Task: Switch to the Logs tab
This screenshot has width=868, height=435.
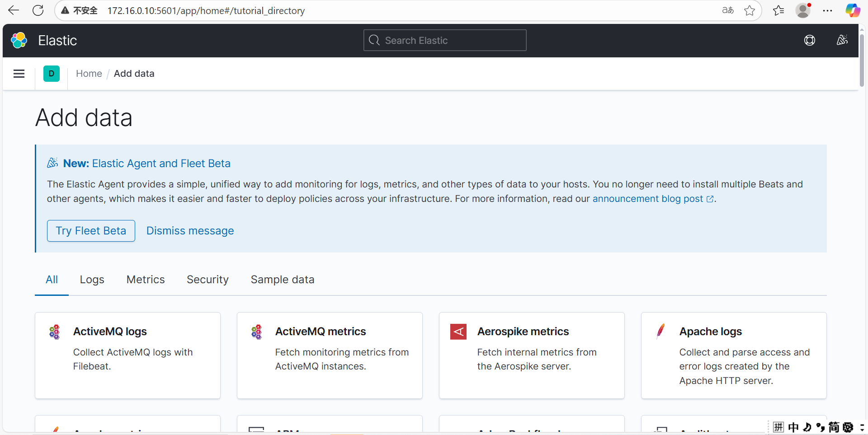Action: pyautogui.click(x=92, y=280)
